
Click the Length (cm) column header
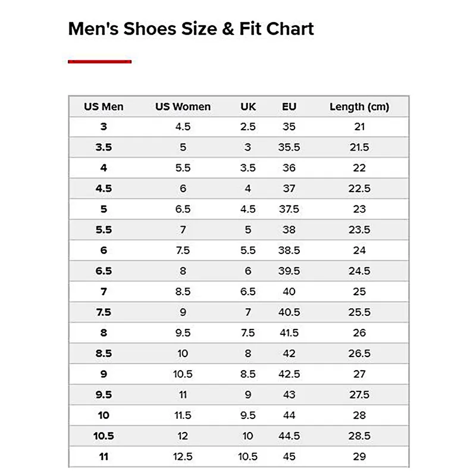pos(359,107)
